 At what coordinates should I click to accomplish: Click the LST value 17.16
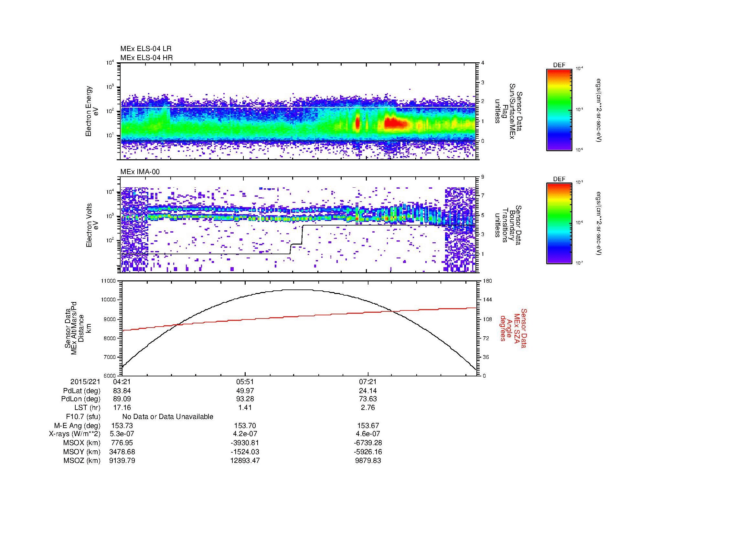pos(122,408)
